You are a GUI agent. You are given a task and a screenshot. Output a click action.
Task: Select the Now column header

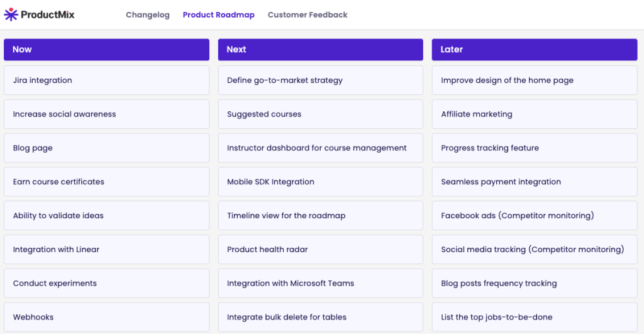pos(106,50)
